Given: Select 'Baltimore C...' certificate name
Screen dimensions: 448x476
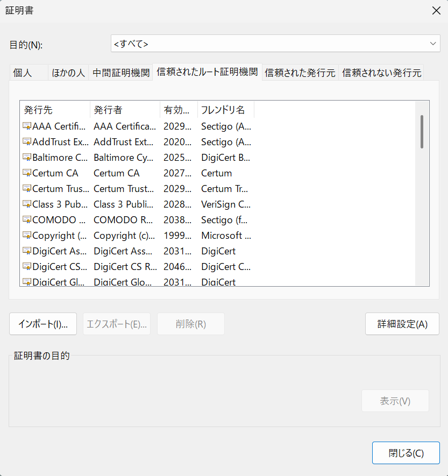Looking at the screenshot, I should click(x=60, y=158).
